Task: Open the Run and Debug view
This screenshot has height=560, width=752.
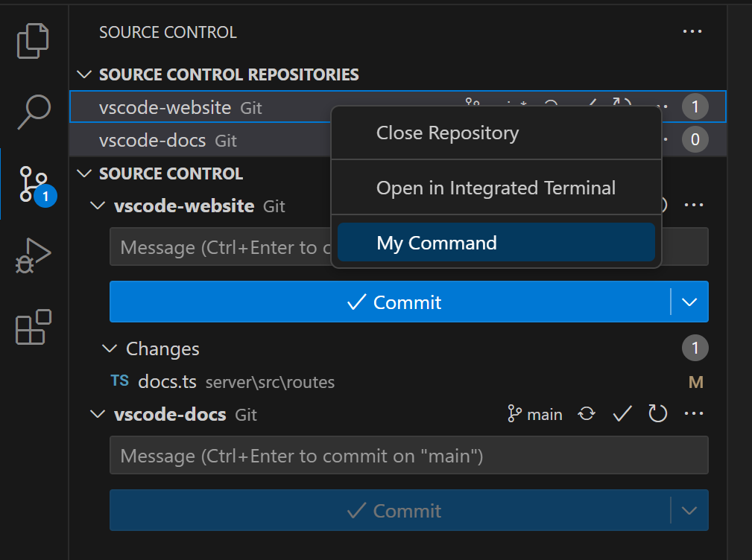Action: pyautogui.click(x=33, y=254)
